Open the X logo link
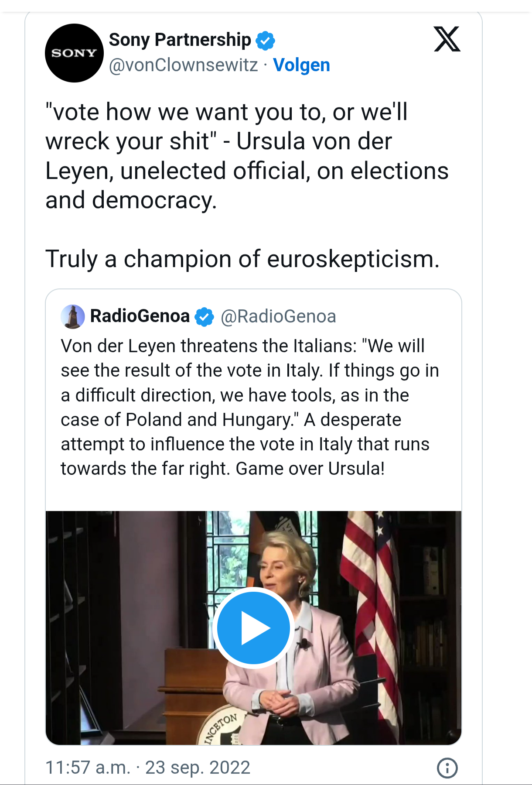This screenshot has height=785, width=532. click(x=447, y=39)
